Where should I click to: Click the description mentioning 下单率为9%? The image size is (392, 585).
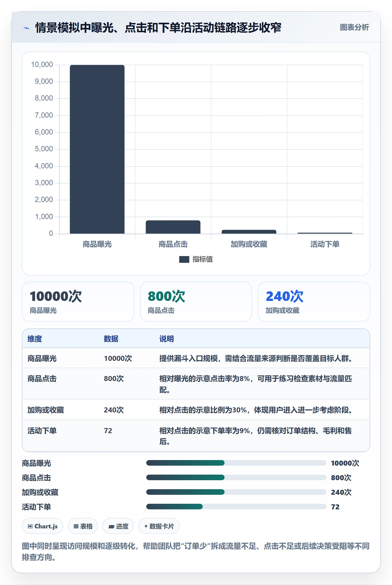point(256,436)
